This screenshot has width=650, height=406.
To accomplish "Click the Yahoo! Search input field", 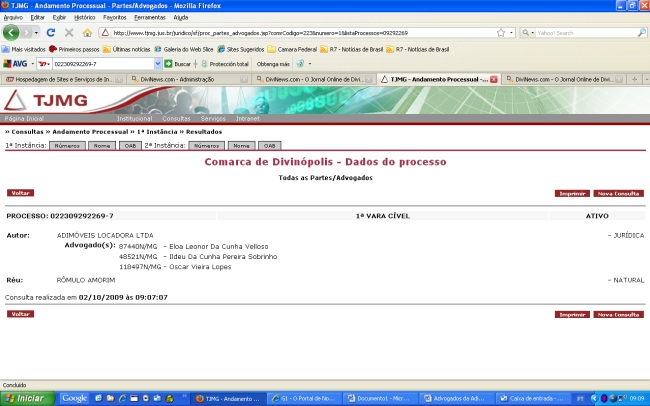I will pos(586,32).
